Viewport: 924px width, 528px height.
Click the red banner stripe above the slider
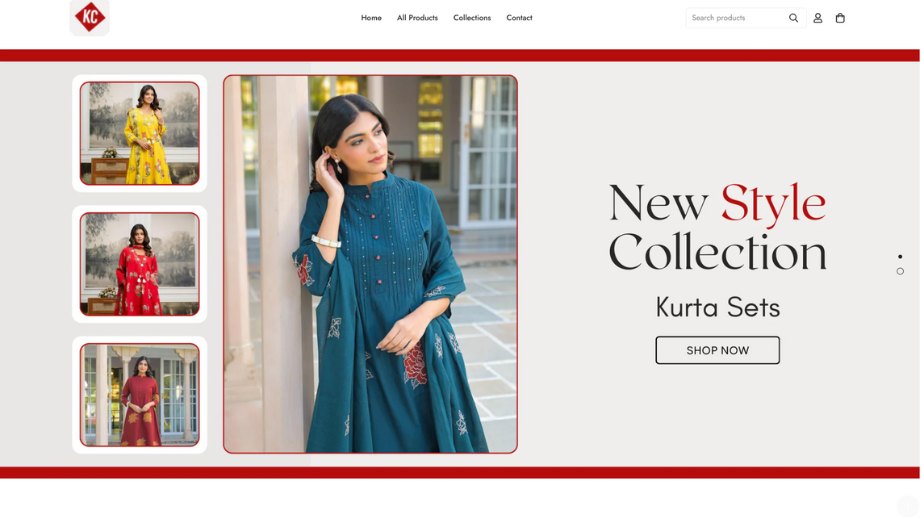460,55
